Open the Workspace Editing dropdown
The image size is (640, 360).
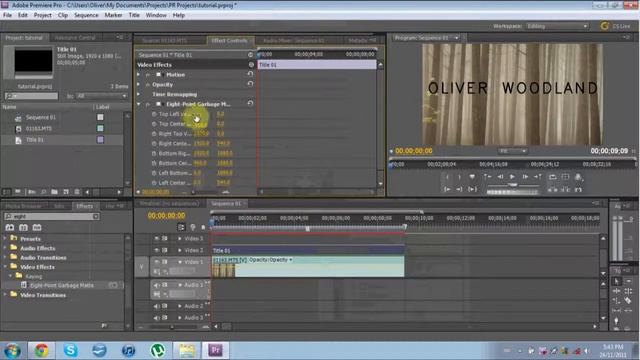tap(557, 26)
